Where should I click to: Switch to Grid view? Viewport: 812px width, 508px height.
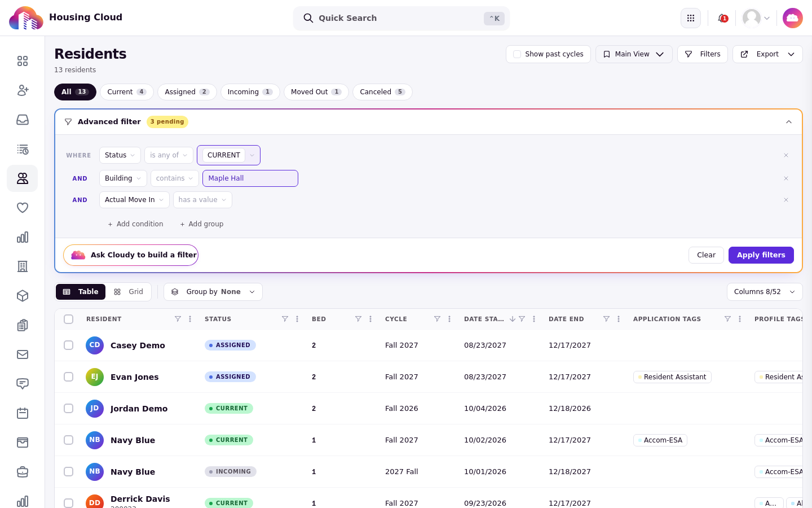point(129,292)
